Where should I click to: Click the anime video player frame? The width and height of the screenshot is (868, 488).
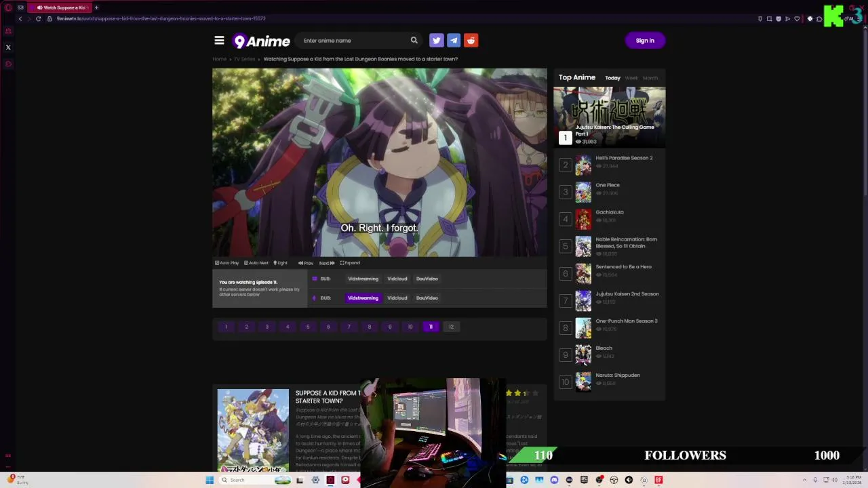click(380, 163)
